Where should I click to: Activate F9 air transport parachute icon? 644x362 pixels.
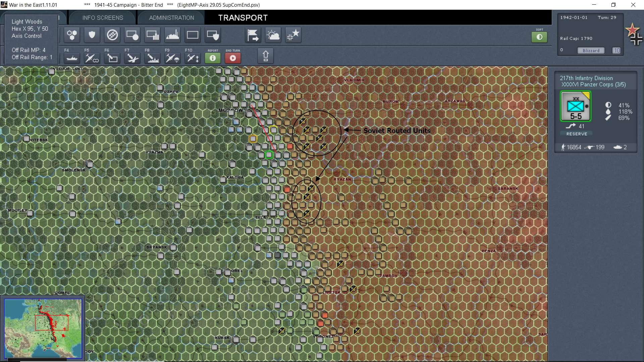pos(173,58)
